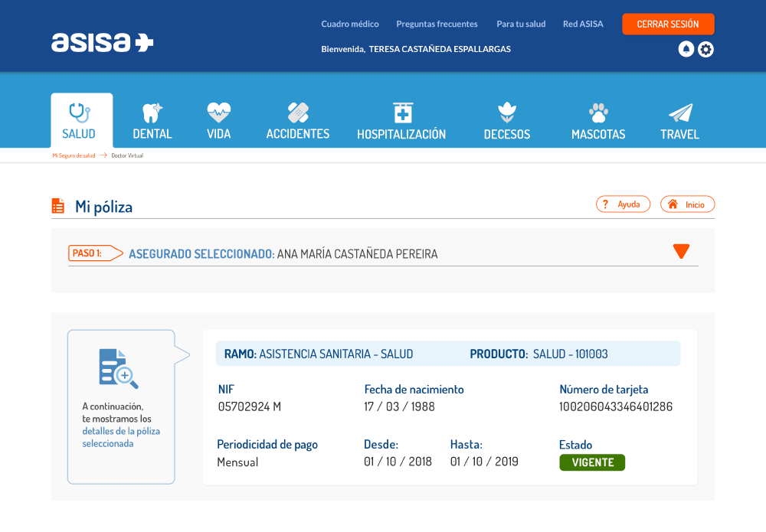Select the Decesos flower icon
The height and width of the screenshot is (532, 766).
[506, 113]
